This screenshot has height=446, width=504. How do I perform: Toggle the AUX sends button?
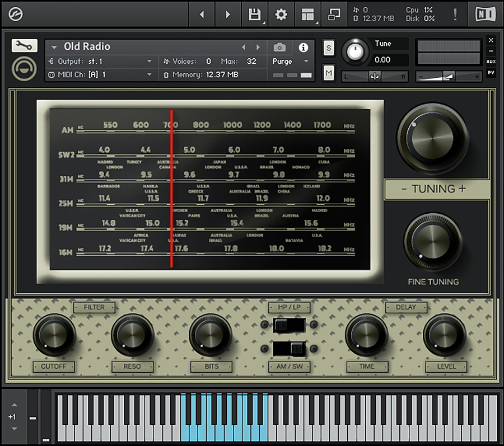[491, 62]
